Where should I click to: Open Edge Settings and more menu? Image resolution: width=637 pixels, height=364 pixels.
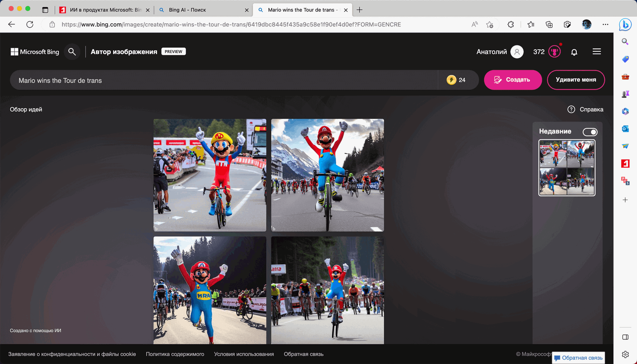606,24
